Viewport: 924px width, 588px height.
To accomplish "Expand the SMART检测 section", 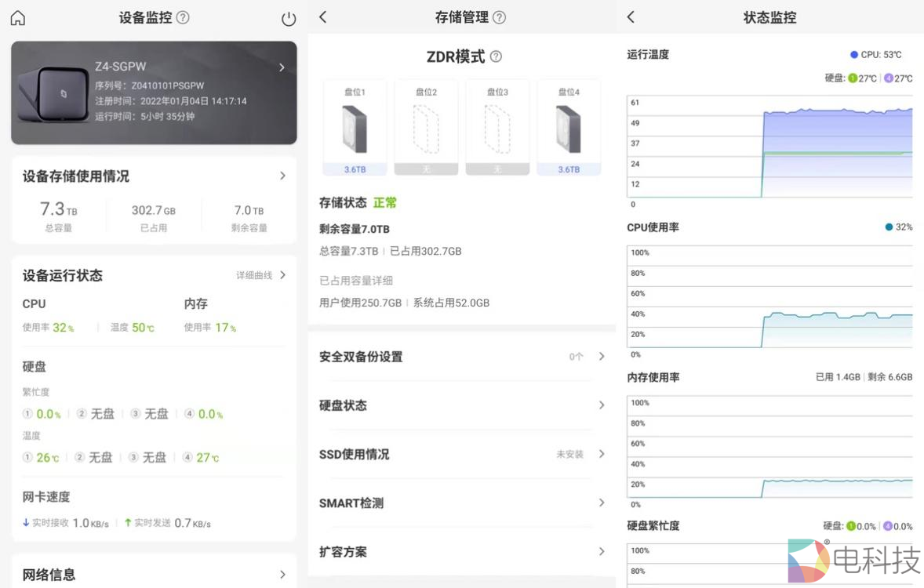I will pyautogui.click(x=463, y=503).
